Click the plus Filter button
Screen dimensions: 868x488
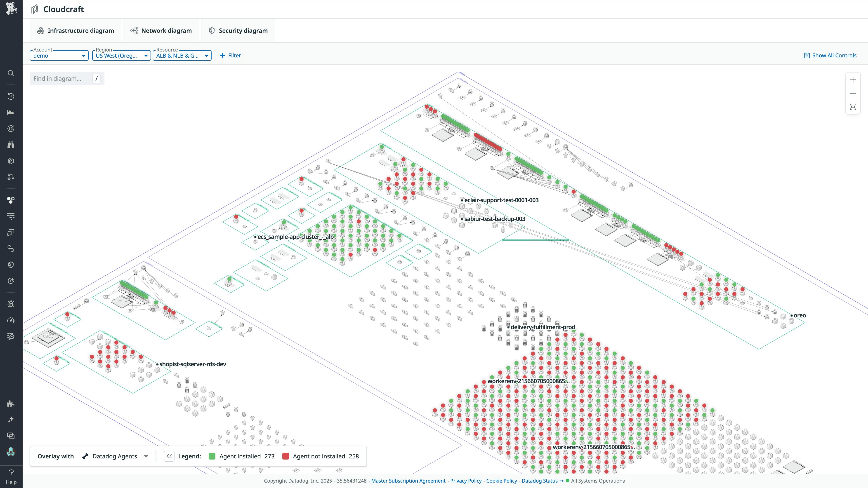pos(230,56)
